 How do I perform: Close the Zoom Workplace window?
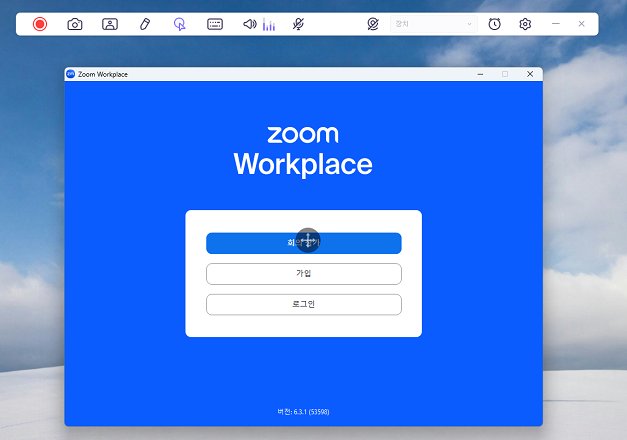click(x=530, y=74)
